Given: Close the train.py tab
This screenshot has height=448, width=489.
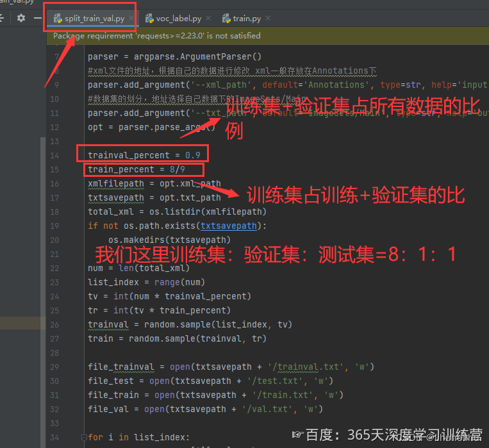Looking at the screenshot, I should tap(268, 18).
